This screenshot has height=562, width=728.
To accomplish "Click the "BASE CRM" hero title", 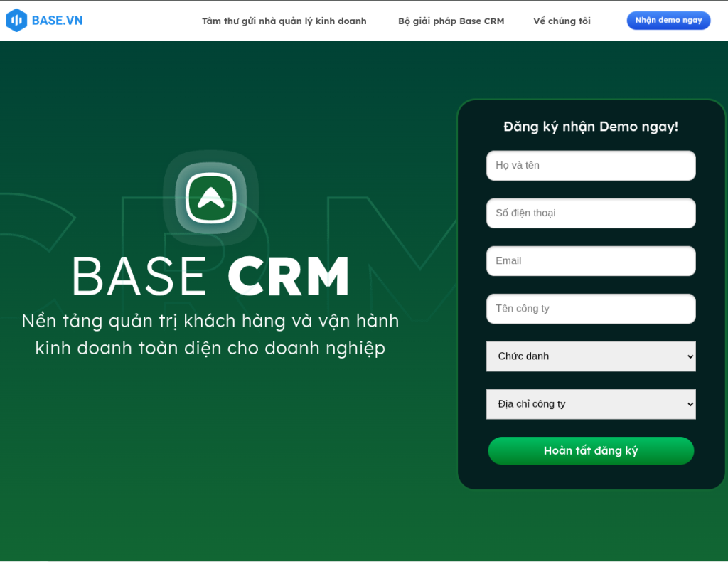I will coord(210,276).
